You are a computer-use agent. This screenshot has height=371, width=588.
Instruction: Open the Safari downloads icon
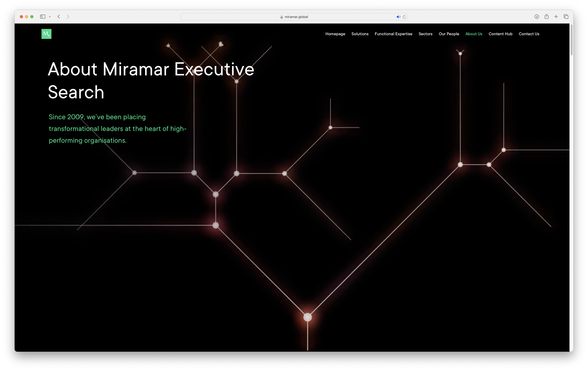click(537, 17)
